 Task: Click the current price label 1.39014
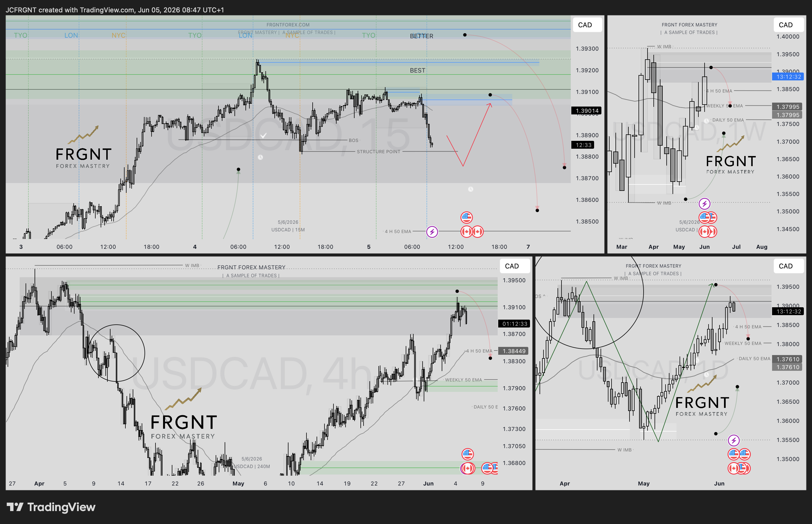click(x=587, y=110)
